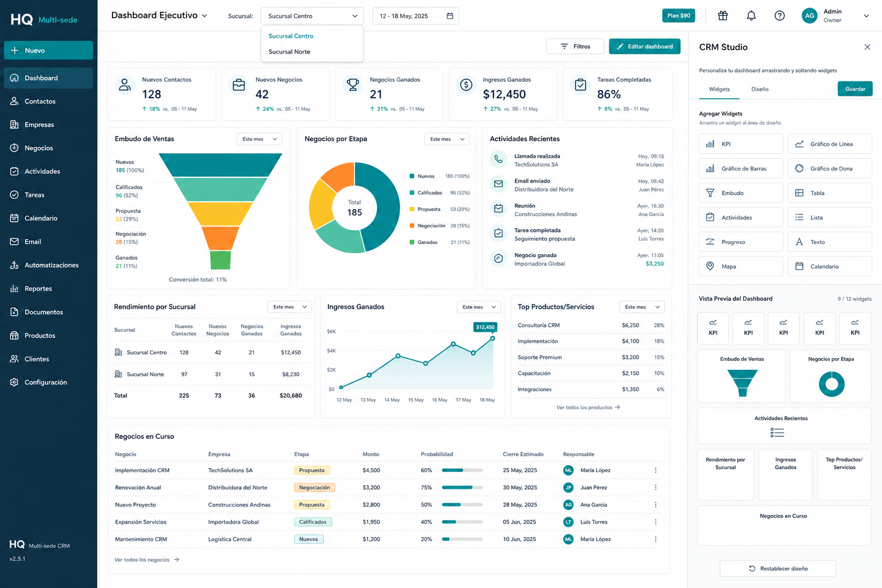Click the $12,450 chart data point
882x588 pixels.
492,338
